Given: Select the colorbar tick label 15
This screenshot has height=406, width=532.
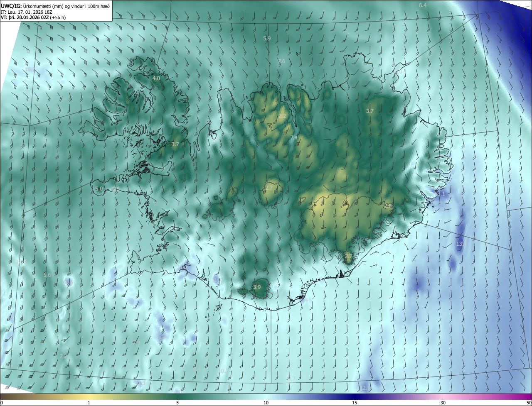Looking at the screenshot, I should coord(355,403).
